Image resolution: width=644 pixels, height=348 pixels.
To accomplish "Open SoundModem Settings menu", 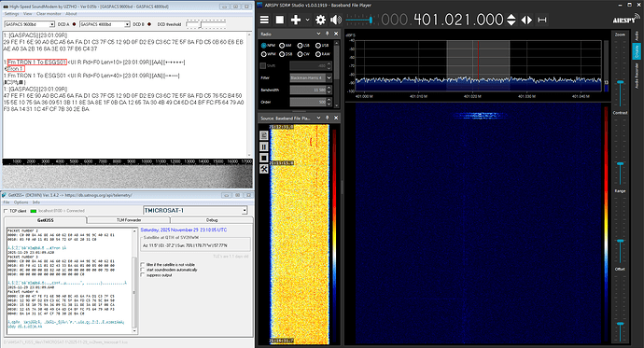I will click(11, 14).
